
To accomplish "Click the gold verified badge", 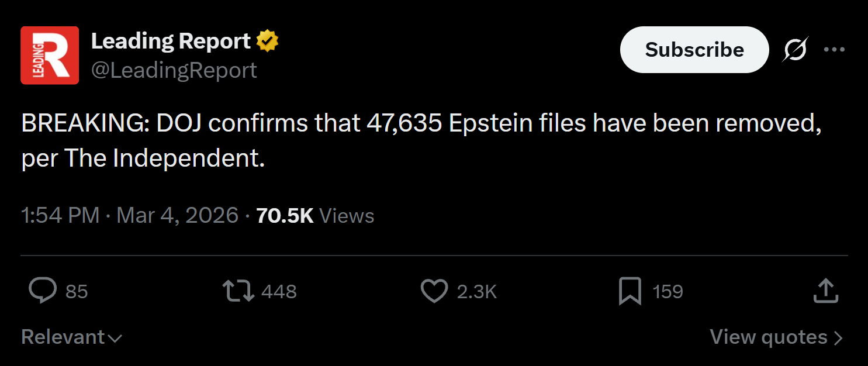I will click(268, 41).
